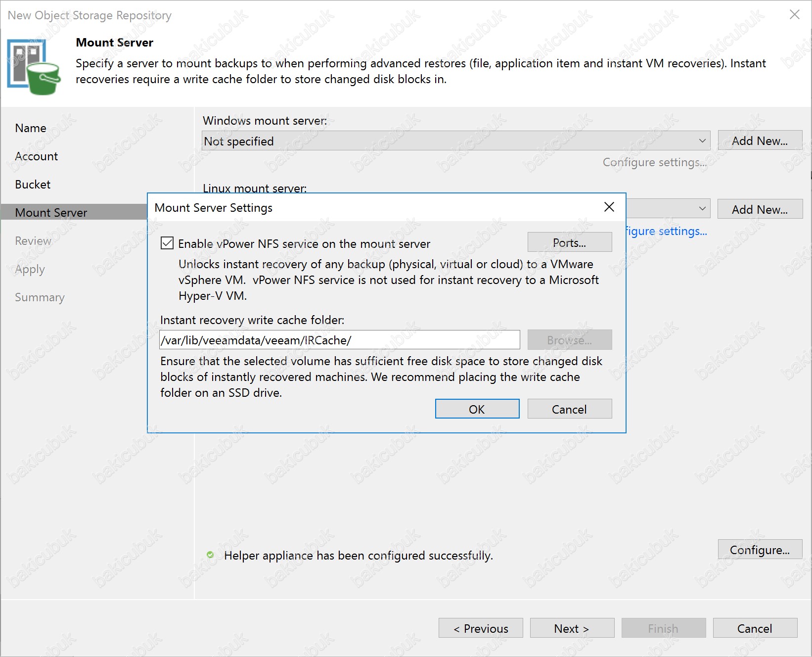The image size is (812, 657).
Task: Open the Ports settings button
Action: [570, 242]
